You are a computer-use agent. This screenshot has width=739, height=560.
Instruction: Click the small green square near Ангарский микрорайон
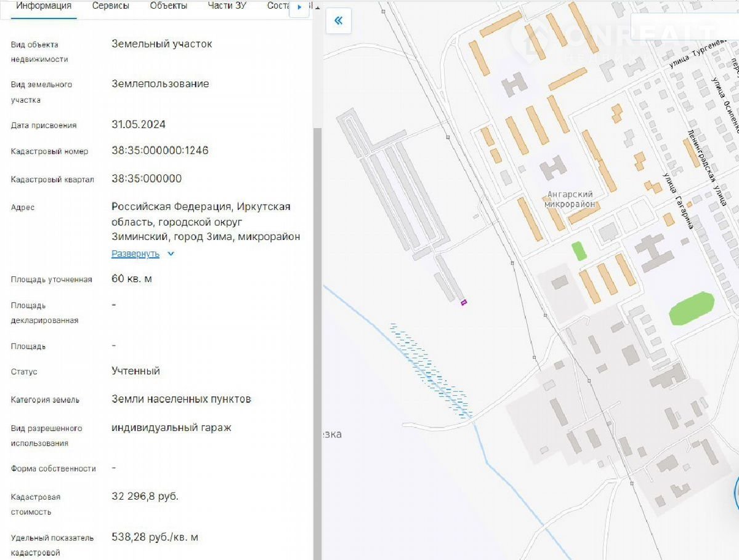(x=578, y=251)
